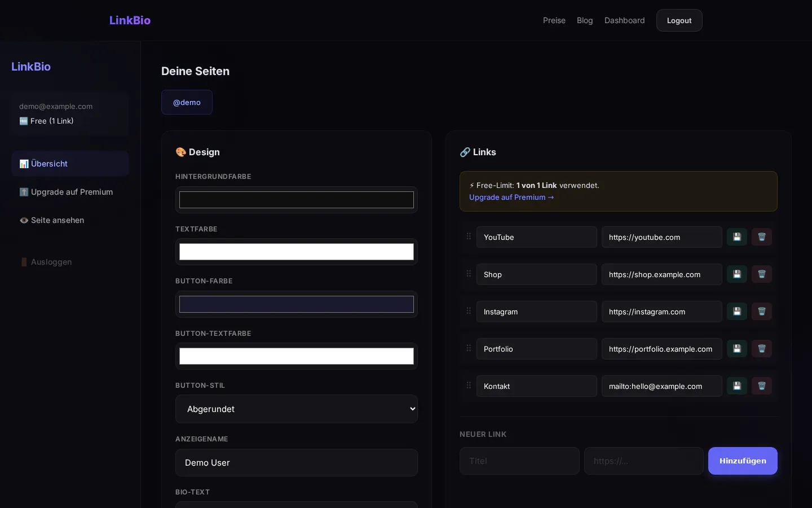Open Upgrade auf Premium in sidebar
812x508 pixels.
tap(70, 192)
